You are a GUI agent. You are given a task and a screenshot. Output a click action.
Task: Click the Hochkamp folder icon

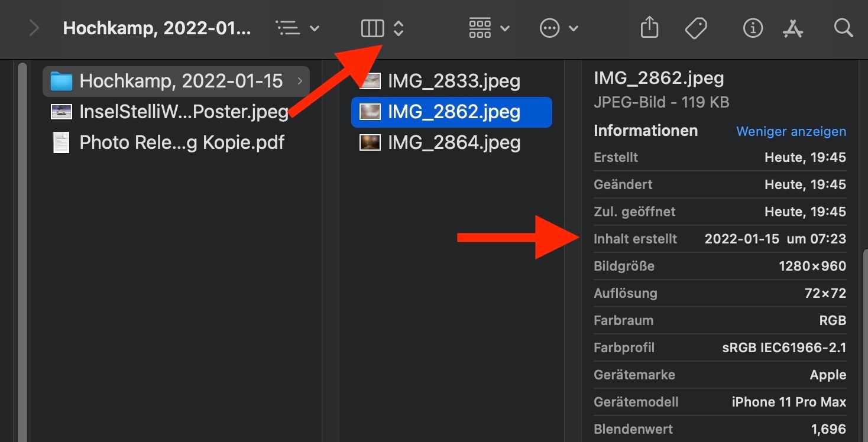(61, 81)
